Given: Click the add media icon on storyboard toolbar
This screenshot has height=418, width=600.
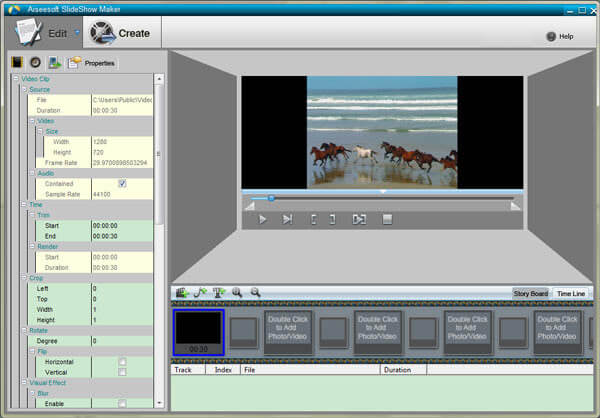Looking at the screenshot, I should tap(182, 293).
